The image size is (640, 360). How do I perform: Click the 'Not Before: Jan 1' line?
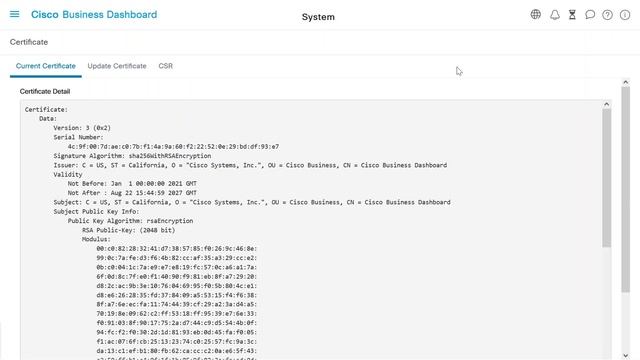coord(132,184)
